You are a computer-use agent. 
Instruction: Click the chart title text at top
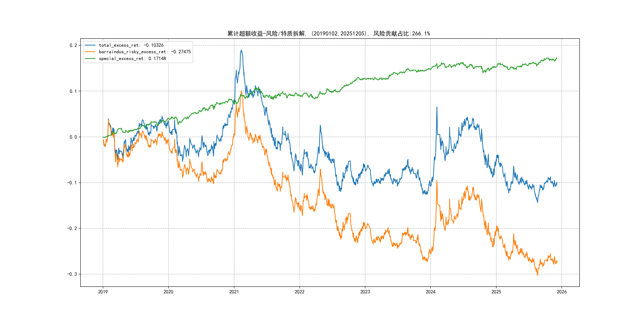tap(329, 34)
